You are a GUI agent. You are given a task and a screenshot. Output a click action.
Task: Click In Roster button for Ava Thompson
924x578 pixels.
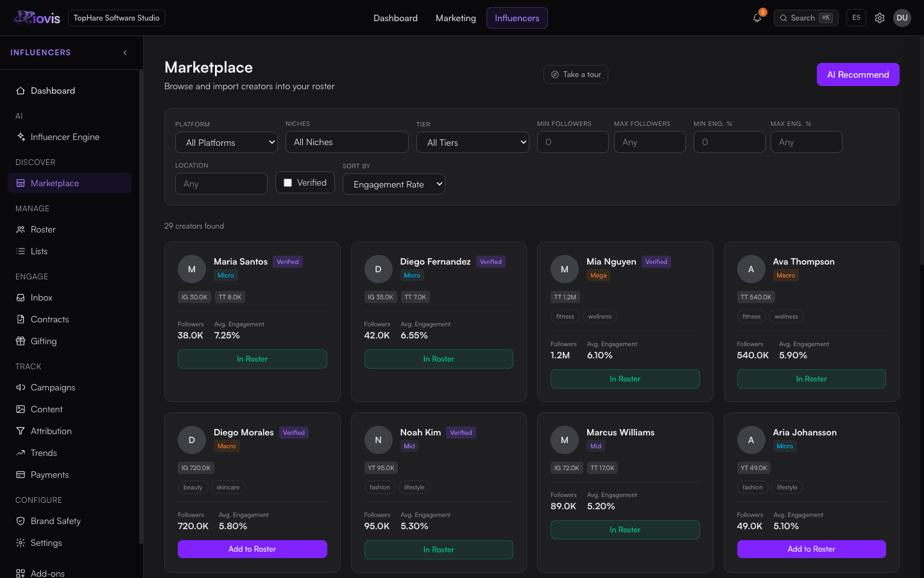[x=812, y=379]
